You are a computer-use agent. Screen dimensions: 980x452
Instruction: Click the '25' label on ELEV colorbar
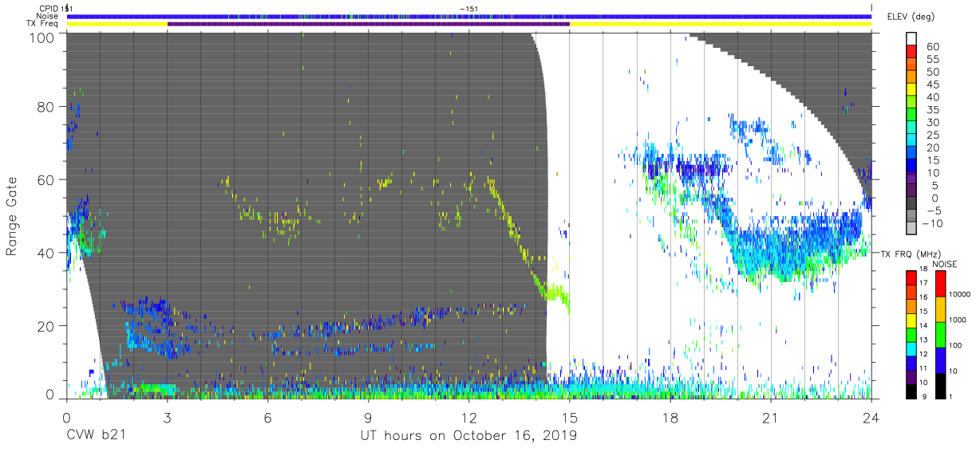click(x=932, y=136)
